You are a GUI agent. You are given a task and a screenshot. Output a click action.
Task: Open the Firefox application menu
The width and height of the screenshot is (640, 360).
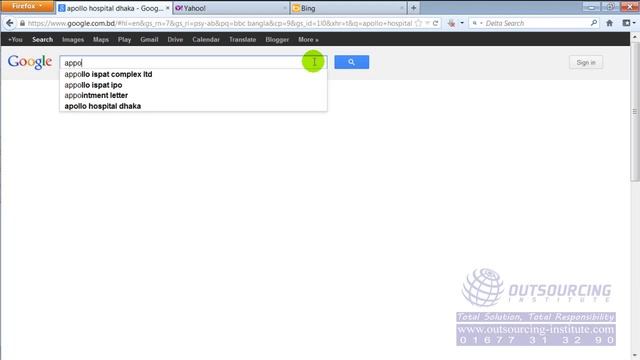click(27, 6)
